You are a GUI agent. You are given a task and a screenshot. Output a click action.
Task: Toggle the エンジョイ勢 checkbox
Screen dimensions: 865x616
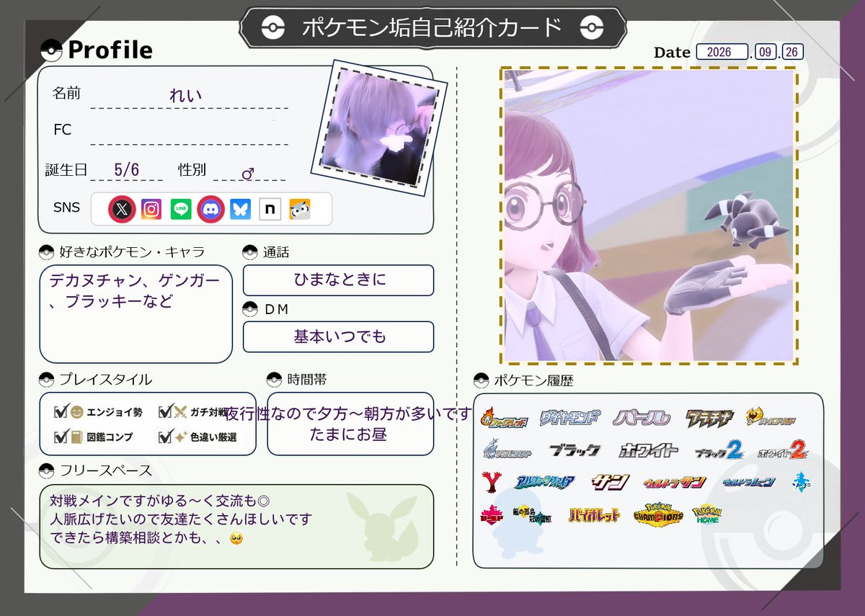(61, 412)
